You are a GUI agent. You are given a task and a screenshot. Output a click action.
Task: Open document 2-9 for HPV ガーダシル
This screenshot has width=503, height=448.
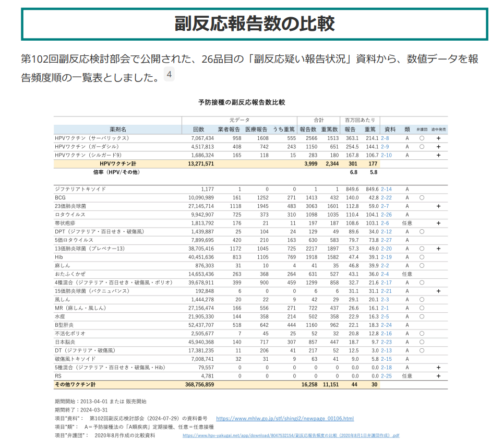tap(385, 147)
